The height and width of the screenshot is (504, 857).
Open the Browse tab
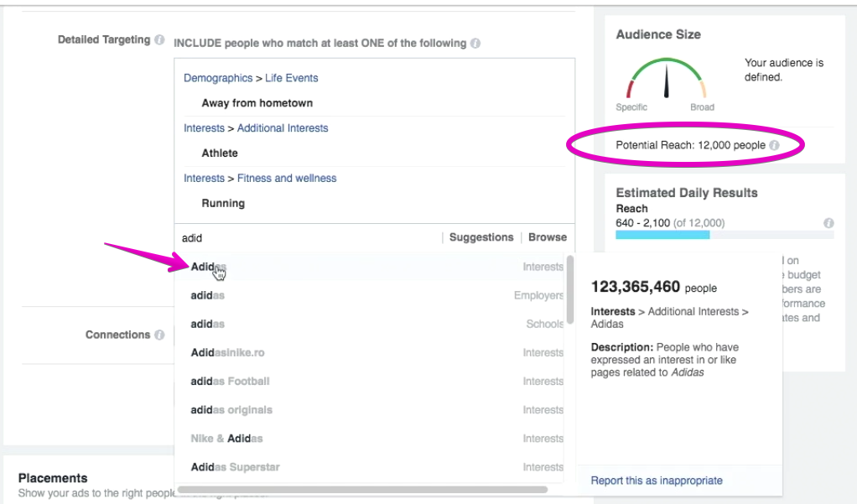547,237
